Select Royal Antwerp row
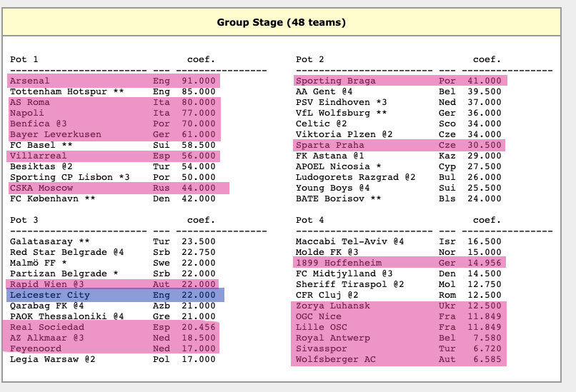The width and height of the screenshot is (576, 392). 399,338
